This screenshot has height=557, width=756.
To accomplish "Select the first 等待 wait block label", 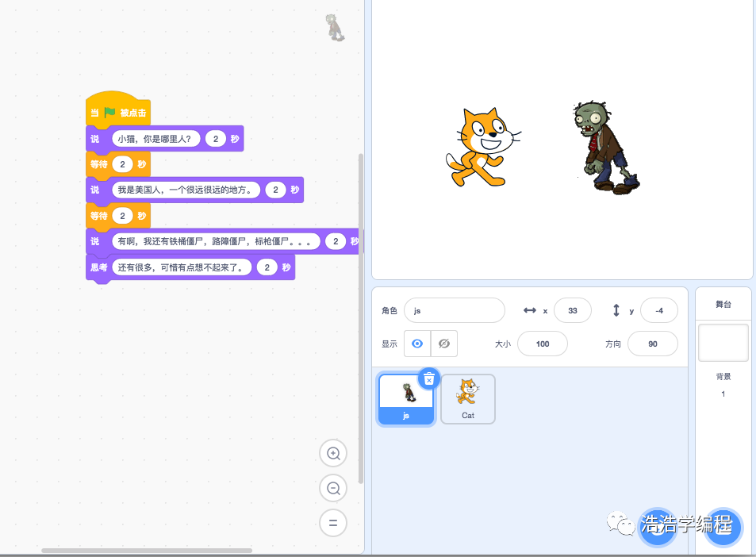I will [x=99, y=164].
